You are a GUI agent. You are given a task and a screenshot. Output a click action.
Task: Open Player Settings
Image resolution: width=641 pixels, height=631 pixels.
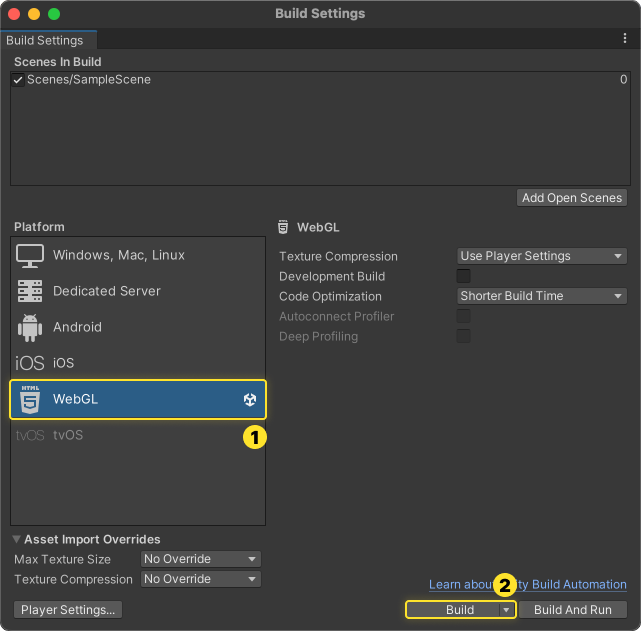[x=68, y=610]
